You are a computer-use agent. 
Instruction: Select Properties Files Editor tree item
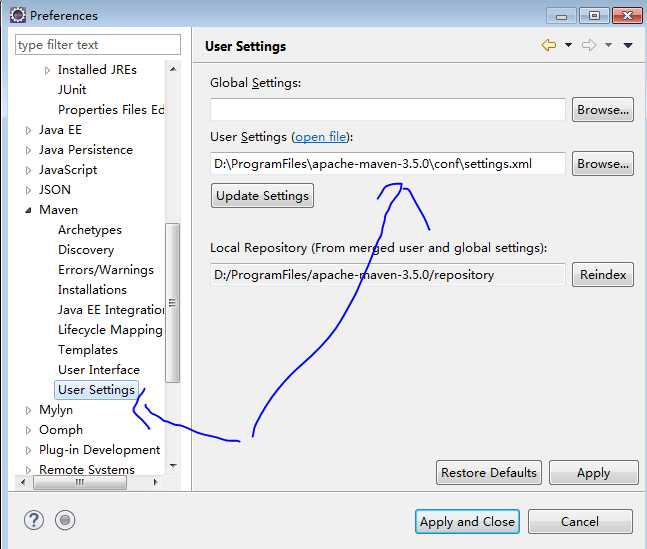(x=111, y=110)
